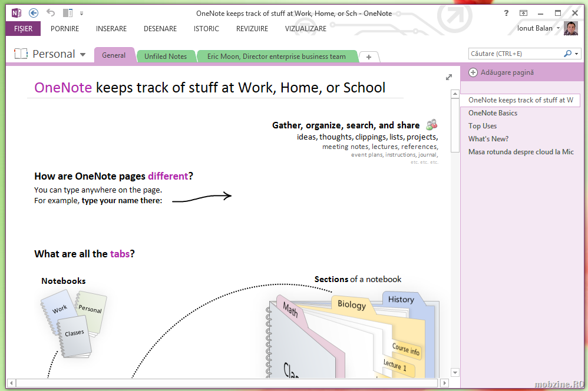Dock OneNote window to desktop
Viewport: 588px width, 391px height.
[x=68, y=14]
